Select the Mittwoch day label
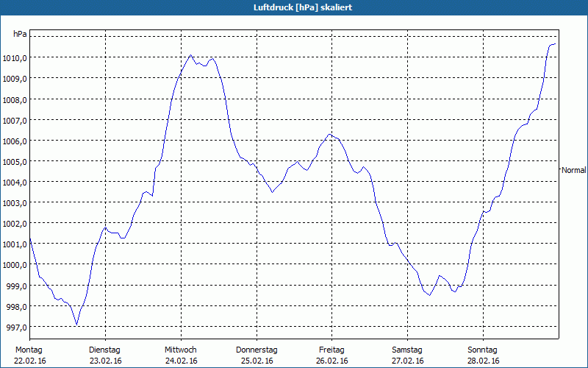The height and width of the screenshot is (368, 588). [x=181, y=350]
